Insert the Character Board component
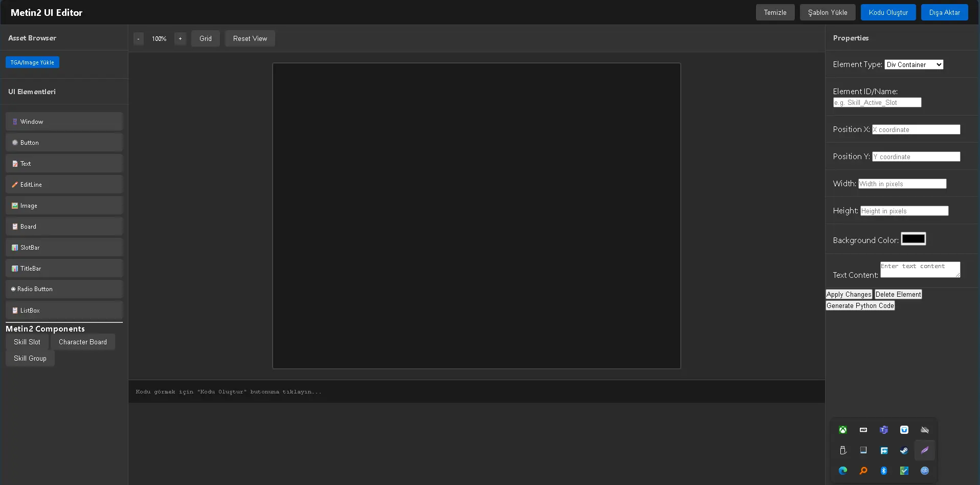 click(x=83, y=342)
